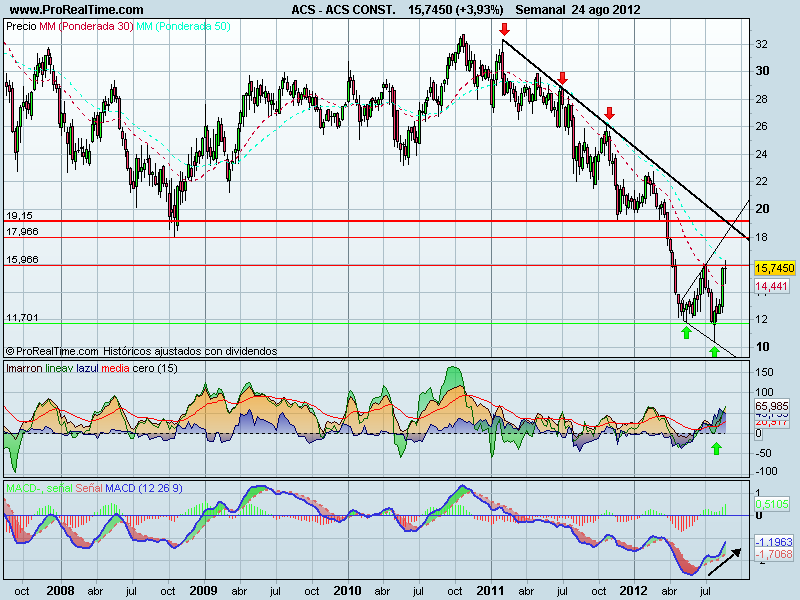Select the media indicator label
The height and width of the screenshot is (600, 800).
(115, 368)
